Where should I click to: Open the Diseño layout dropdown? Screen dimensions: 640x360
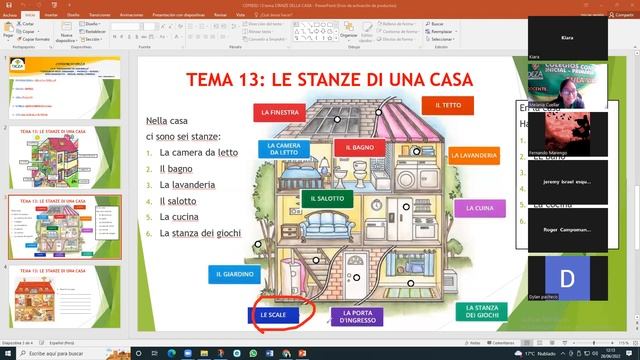(x=91, y=24)
